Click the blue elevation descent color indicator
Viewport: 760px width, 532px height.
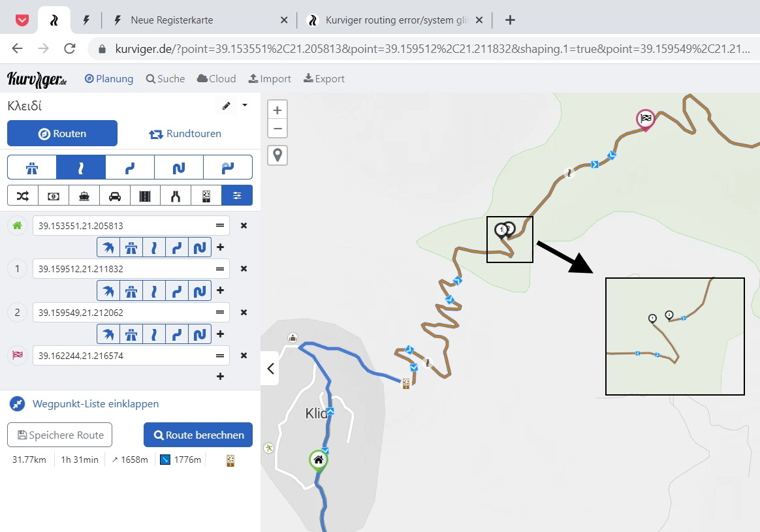coord(165,460)
